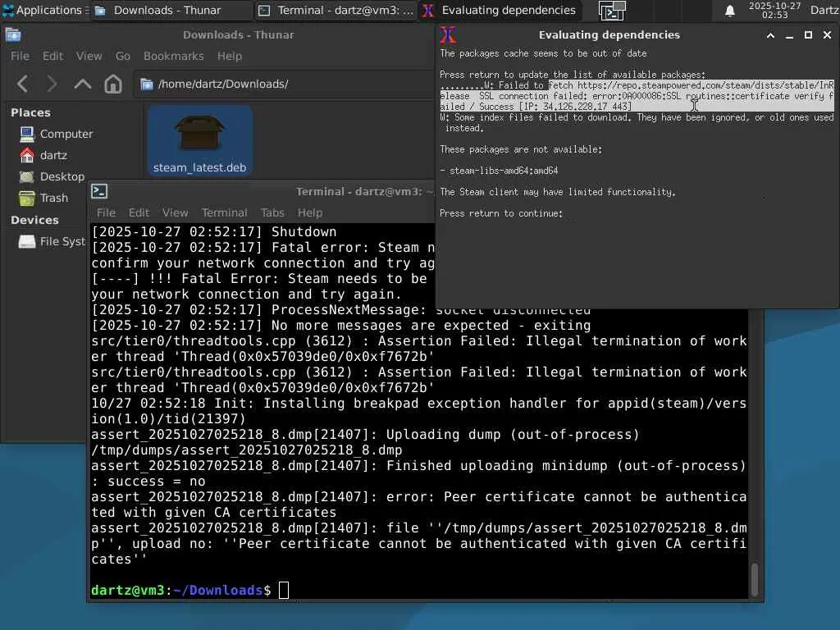Image resolution: width=840 pixels, height=630 pixels.
Task: Open Terminal Edit menu
Action: coord(139,212)
